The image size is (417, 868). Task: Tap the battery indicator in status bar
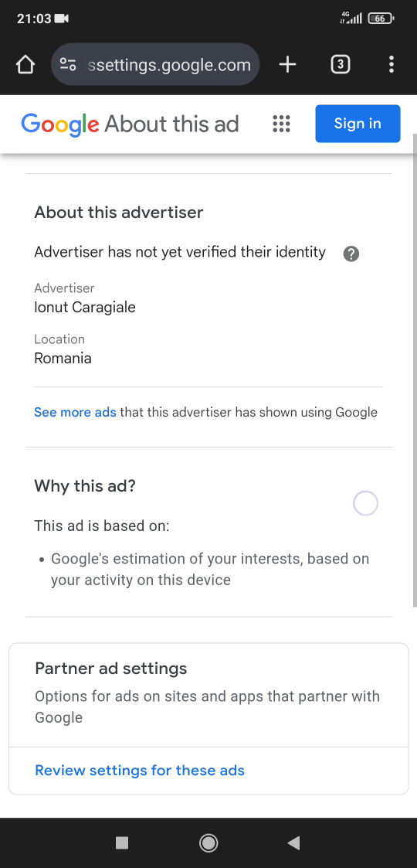coord(381,19)
